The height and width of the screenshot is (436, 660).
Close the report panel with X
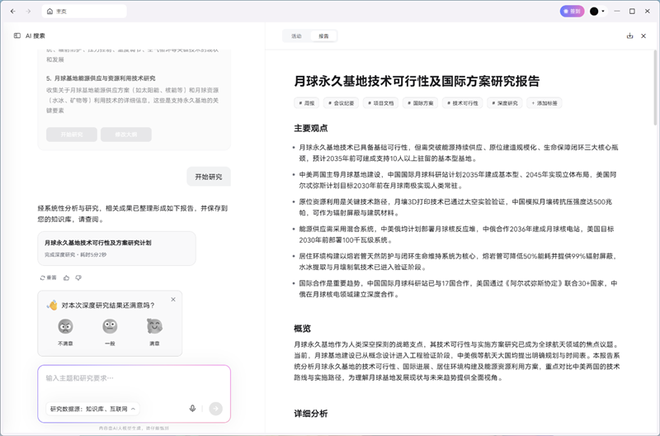tap(645, 35)
